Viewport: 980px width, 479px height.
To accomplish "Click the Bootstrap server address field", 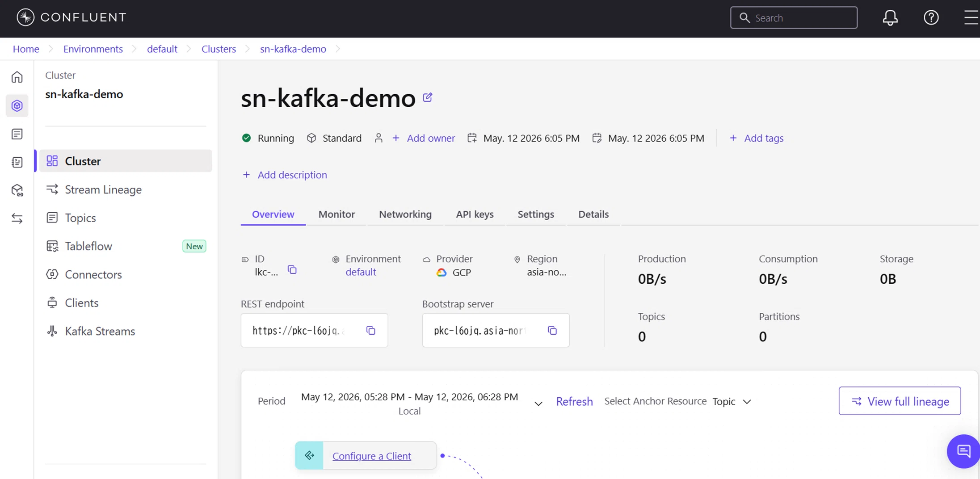I will coord(496,330).
